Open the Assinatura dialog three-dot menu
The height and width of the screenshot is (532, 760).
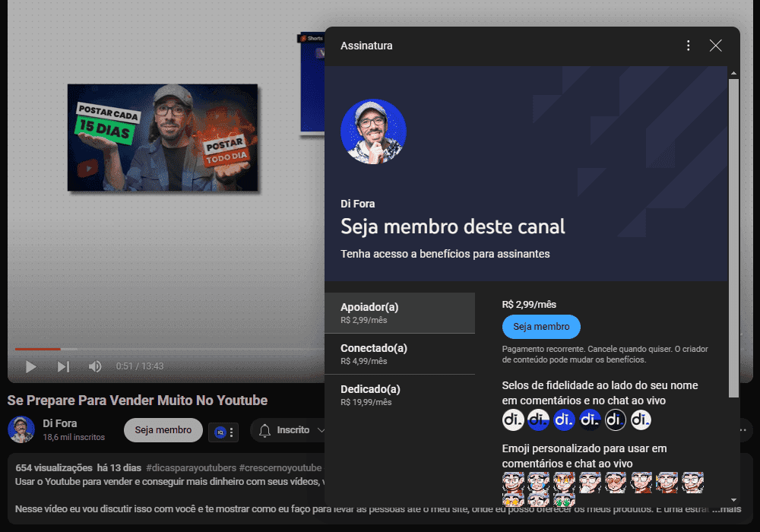(689, 46)
